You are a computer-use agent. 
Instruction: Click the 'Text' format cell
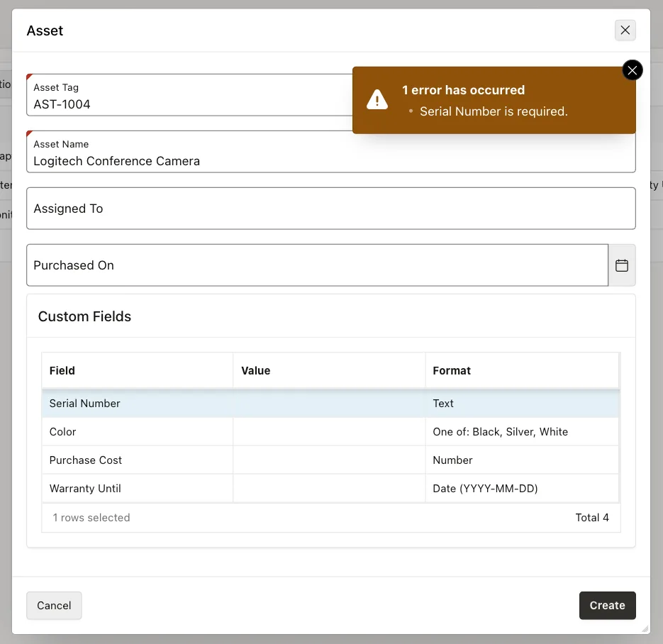[x=522, y=404]
